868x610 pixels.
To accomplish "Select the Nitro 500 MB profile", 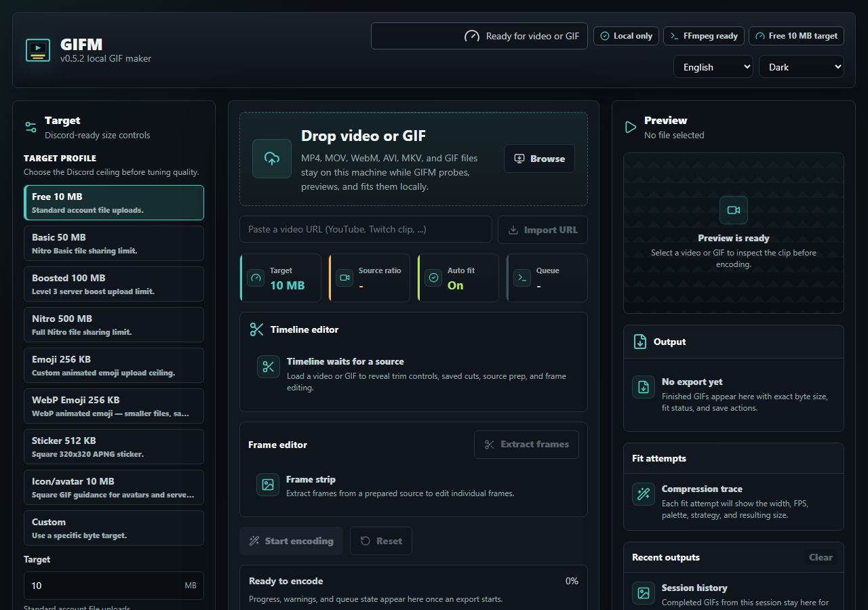I will point(114,325).
